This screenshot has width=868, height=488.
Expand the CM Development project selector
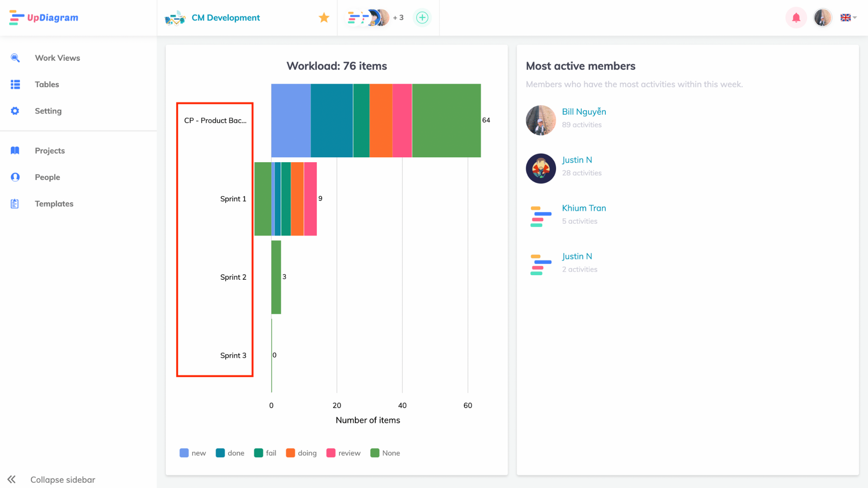225,17
